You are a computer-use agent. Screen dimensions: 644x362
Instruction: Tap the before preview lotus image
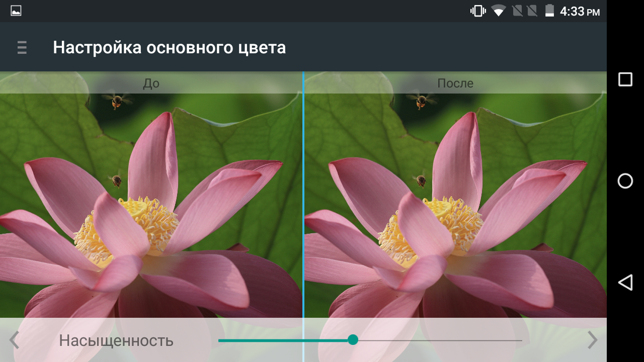(151, 206)
